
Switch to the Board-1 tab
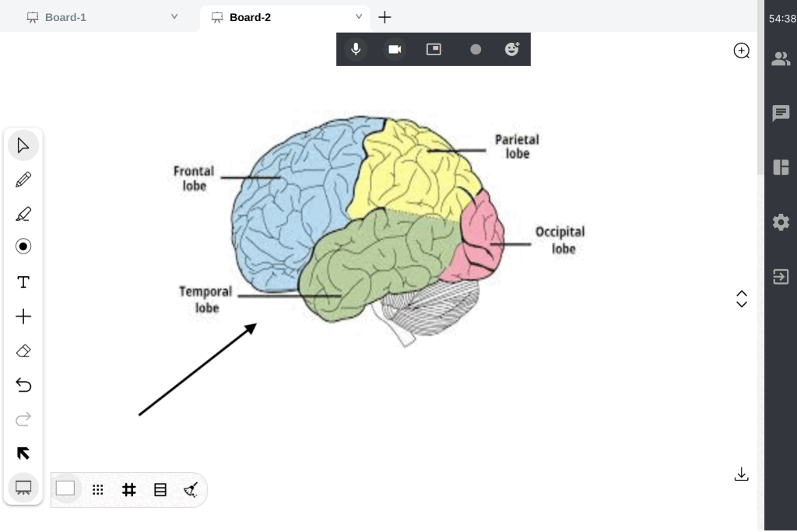65,17
